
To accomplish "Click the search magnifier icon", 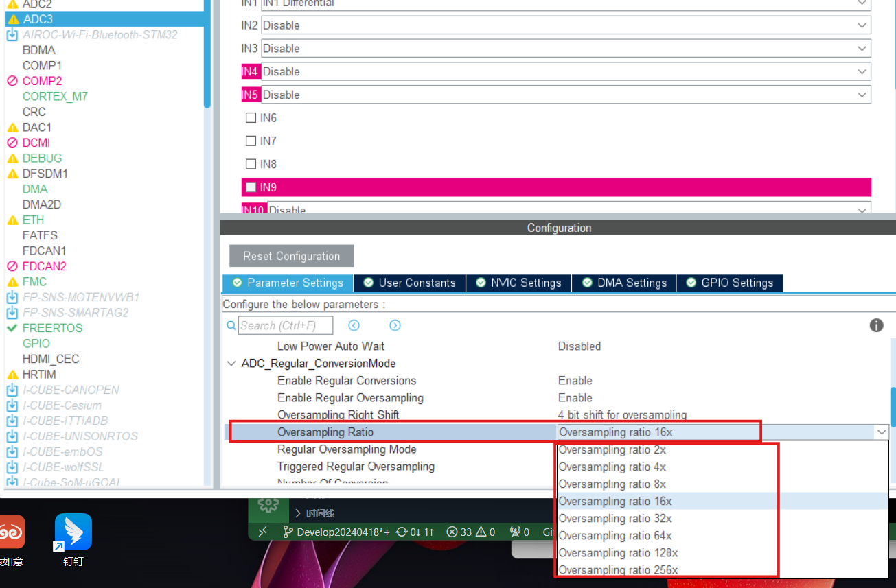I will [231, 325].
